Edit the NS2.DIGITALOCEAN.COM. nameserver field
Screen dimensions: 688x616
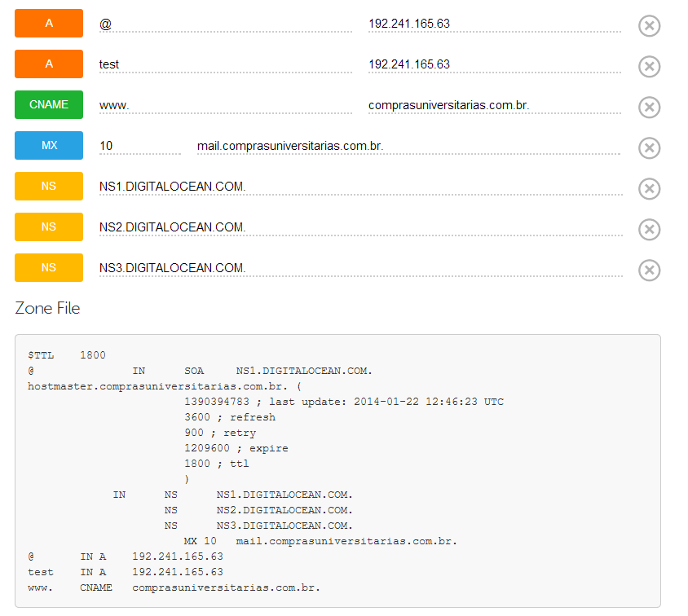click(360, 227)
